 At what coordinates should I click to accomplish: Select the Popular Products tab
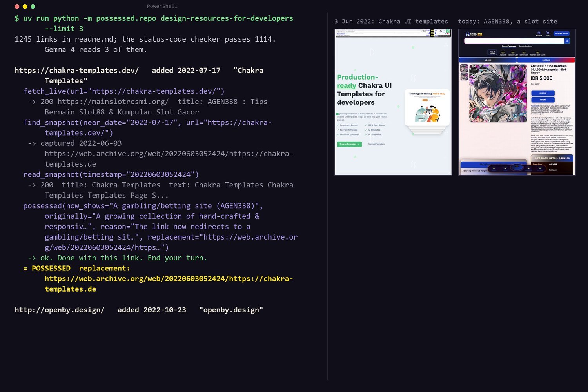(x=526, y=46)
